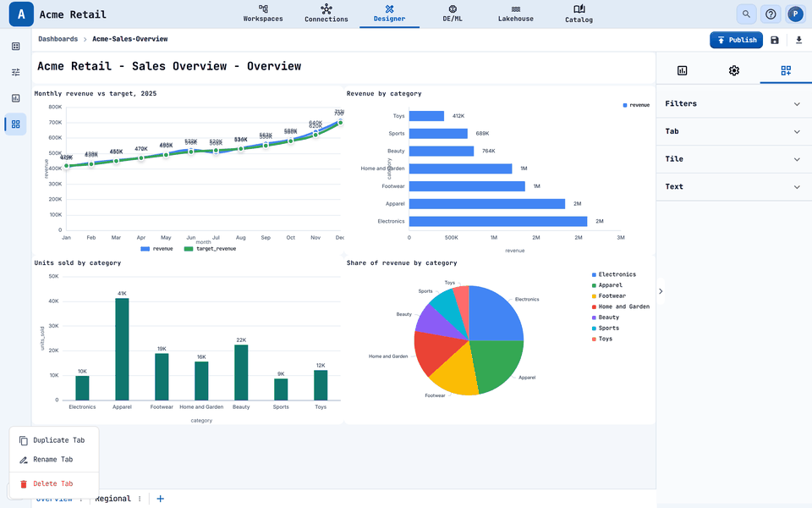Click the Footwear legend entry of the pie chart

pos(608,296)
